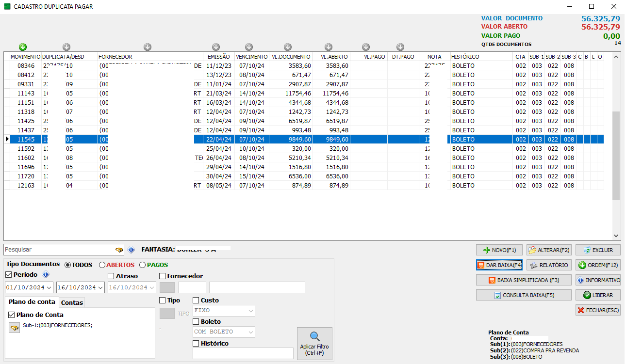The image size is (626, 364).
Task: Click the Fornecedor code input field
Action: click(x=192, y=287)
